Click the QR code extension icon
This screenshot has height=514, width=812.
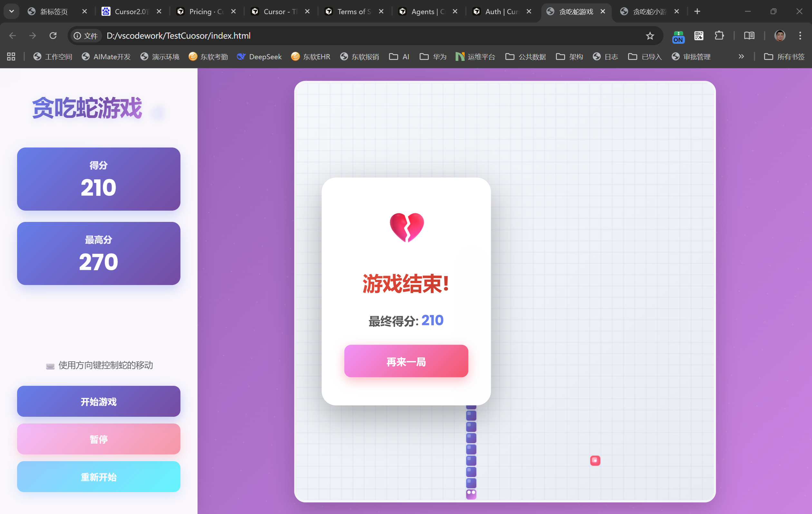pos(699,36)
